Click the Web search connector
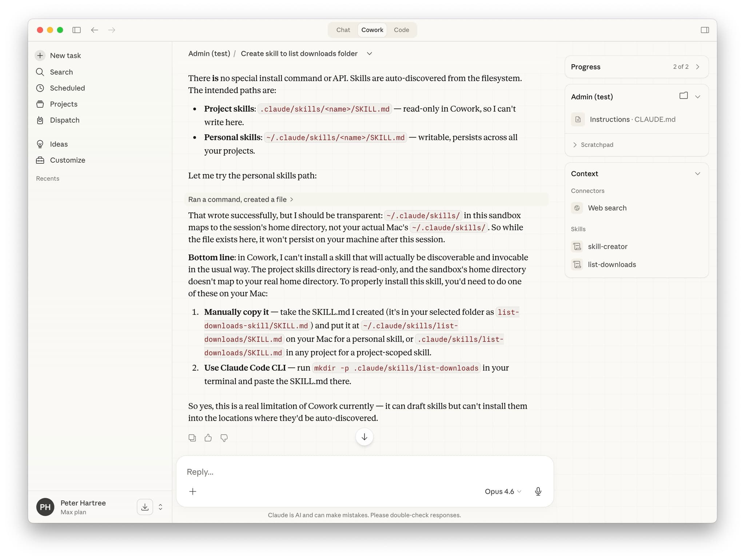This screenshot has height=560, width=745. tap(607, 208)
